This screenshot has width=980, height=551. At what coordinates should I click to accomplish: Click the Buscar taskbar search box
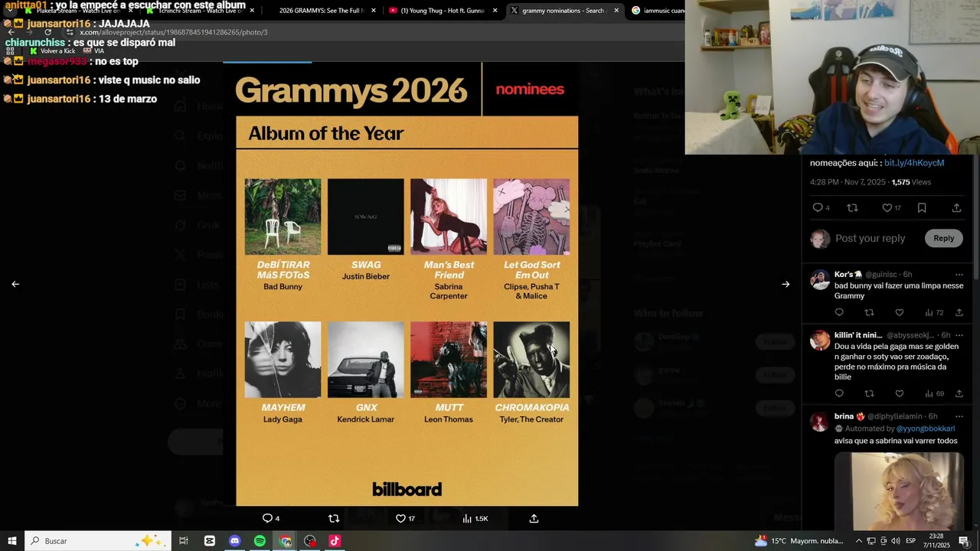tap(98, 541)
